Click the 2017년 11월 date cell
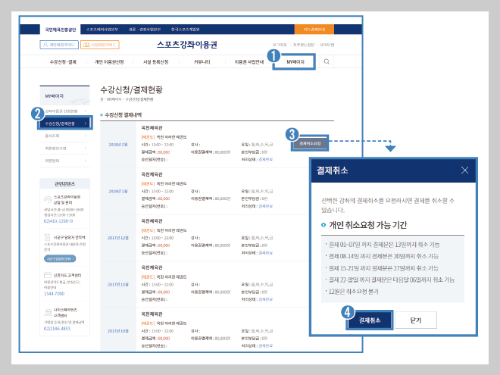 (x=118, y=285)
